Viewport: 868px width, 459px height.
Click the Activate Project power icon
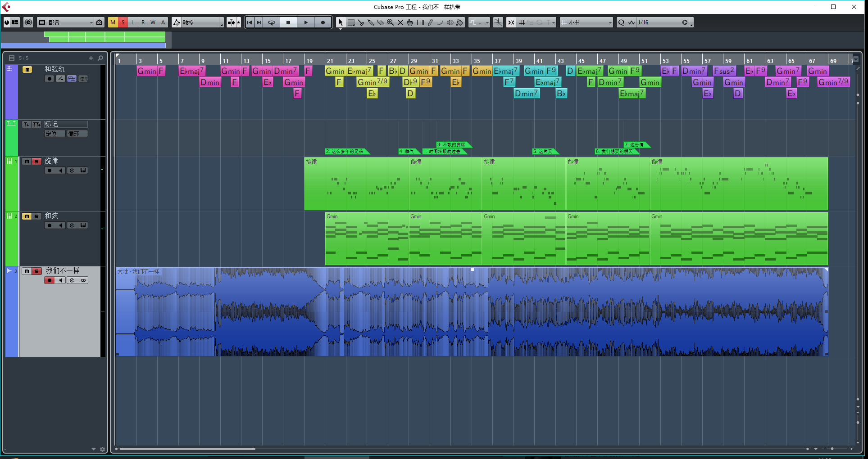(7, 22)
